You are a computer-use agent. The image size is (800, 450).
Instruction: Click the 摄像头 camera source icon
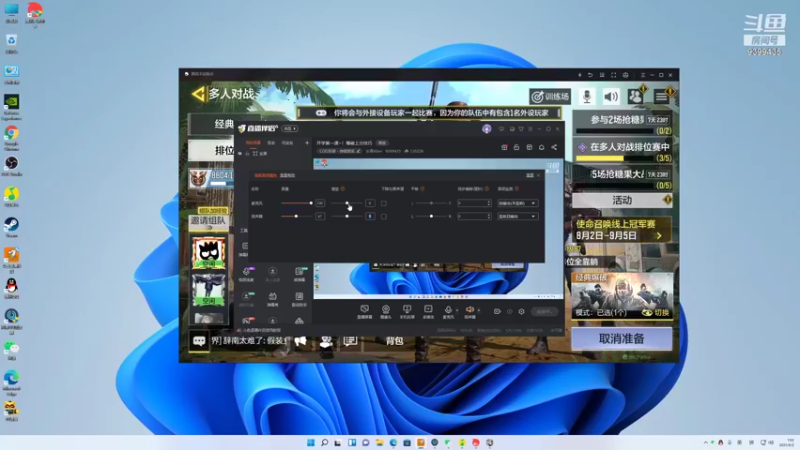386,312
